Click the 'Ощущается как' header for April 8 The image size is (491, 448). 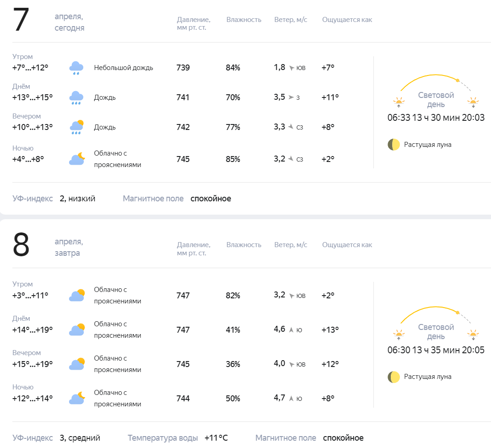coord(347,245)
